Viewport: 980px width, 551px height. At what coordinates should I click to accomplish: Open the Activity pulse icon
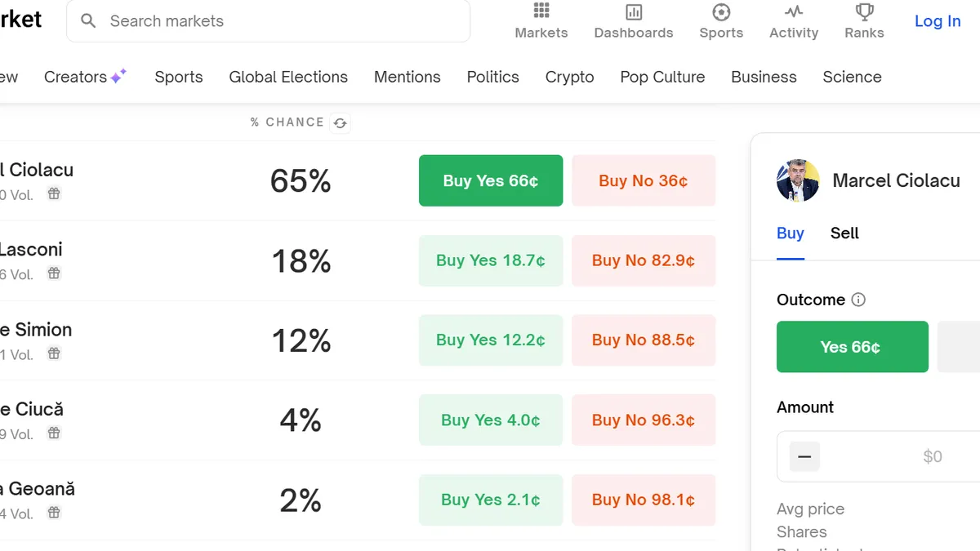coord(793,12)
